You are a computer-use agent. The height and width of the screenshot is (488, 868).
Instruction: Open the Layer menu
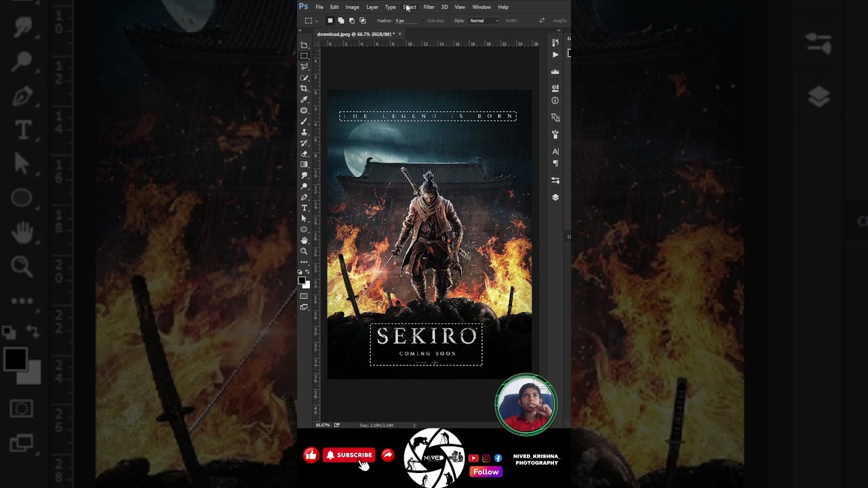pos(372,7)
